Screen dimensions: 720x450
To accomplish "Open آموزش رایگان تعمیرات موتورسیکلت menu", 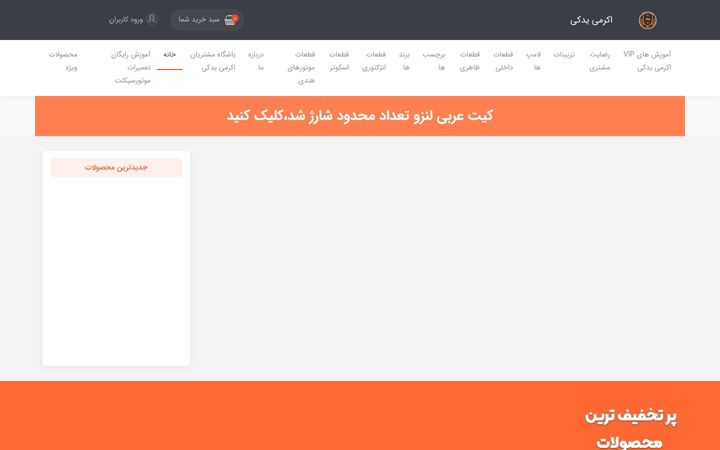I will pos(131,67).
